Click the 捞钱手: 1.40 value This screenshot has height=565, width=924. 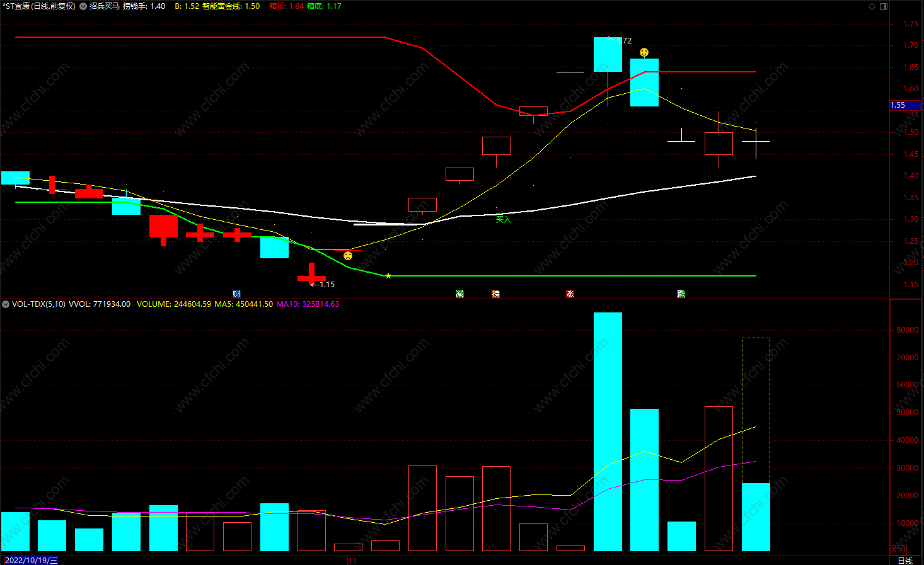(x=144, y=6)
